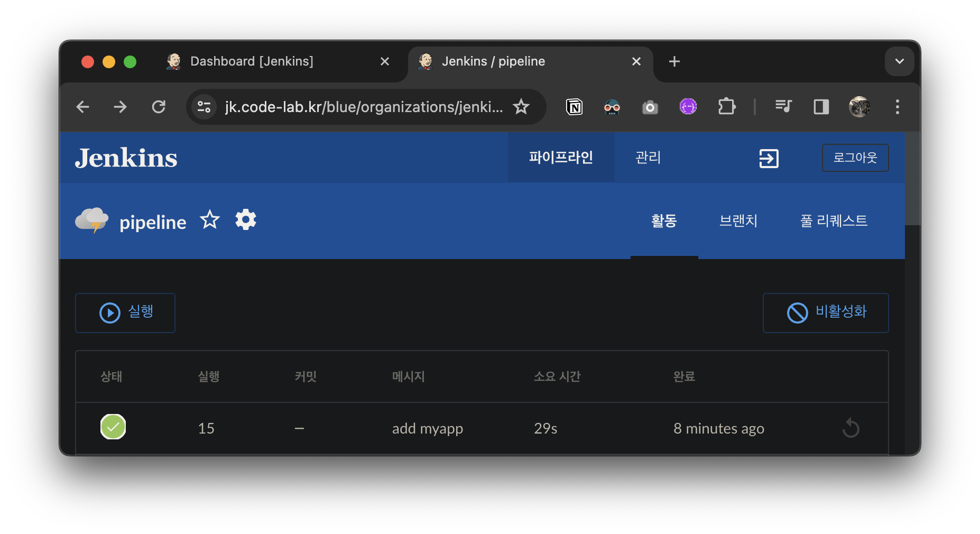Click the 29s duration cell
The image size is (980, 534).
[x=546, y=428]
